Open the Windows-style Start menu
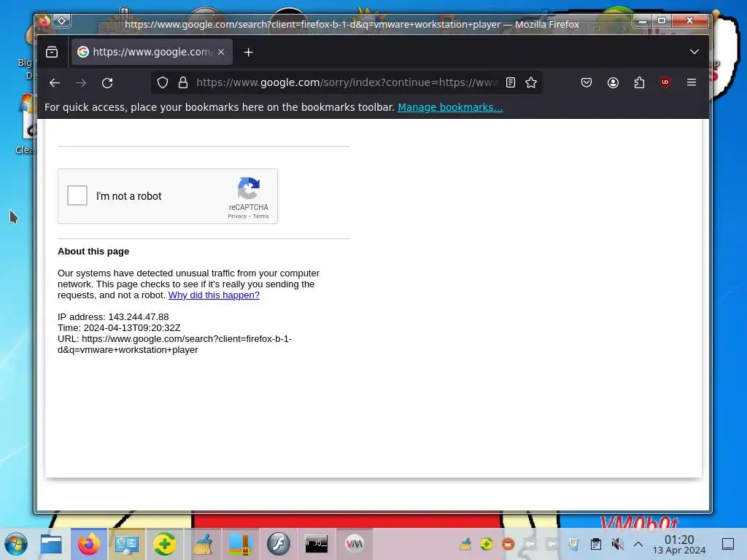The height and width of the screenshot is (560, 747). coord(16,544)
